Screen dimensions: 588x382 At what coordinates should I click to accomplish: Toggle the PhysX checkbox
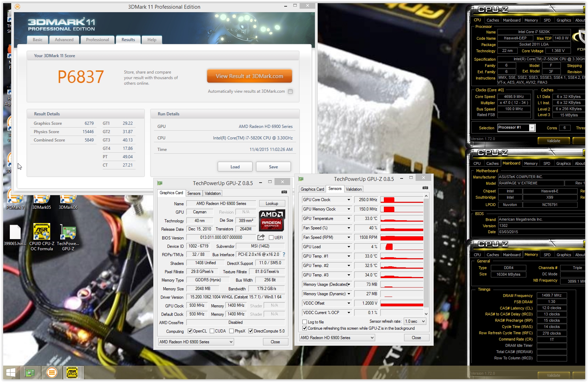[231, 331]
